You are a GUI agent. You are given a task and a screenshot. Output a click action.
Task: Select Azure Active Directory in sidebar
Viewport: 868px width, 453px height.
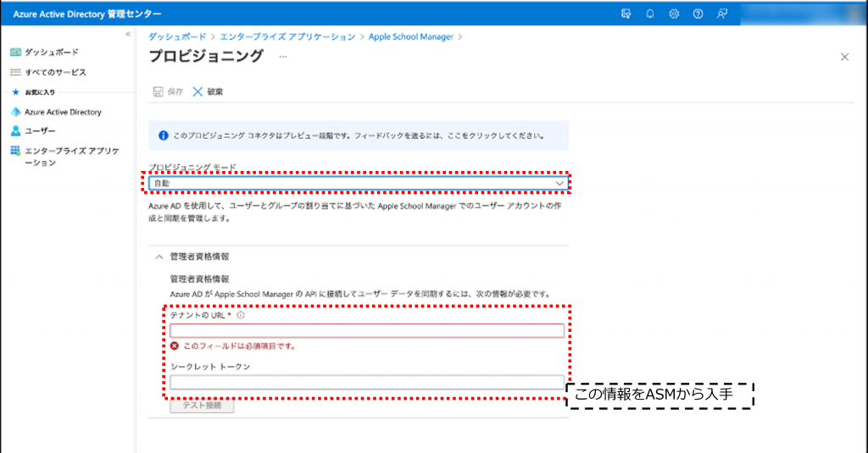[x=56, y=113]
